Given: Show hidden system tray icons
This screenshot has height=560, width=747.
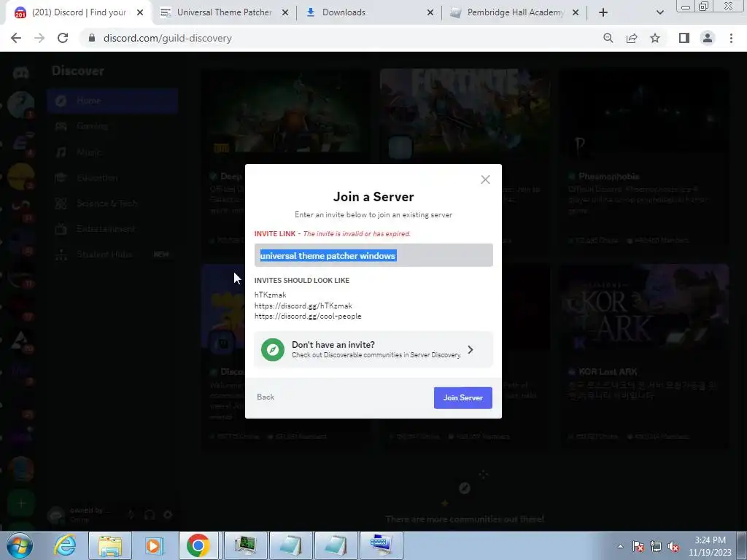Looking at the screenshot, I should 620,546.
